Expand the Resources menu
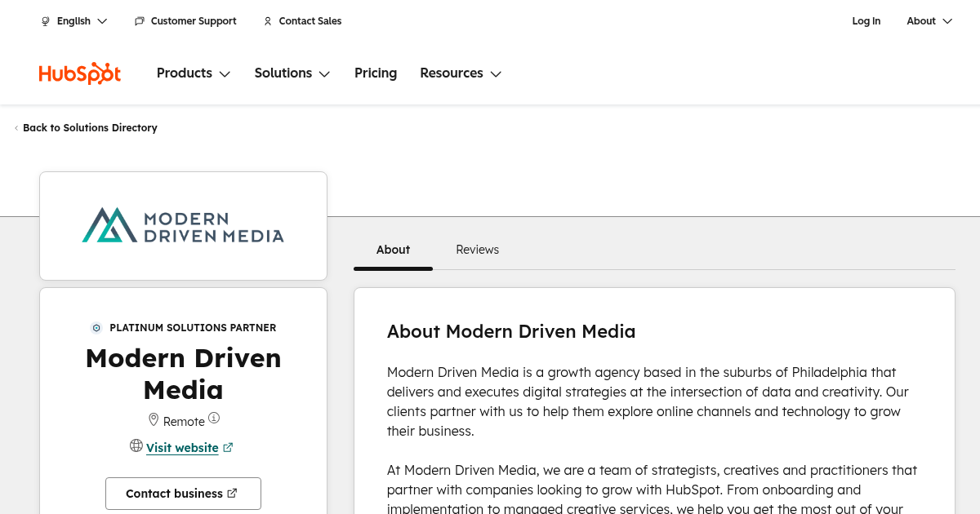Viewport: 980px width, 514px height. [x=461, y=73]
